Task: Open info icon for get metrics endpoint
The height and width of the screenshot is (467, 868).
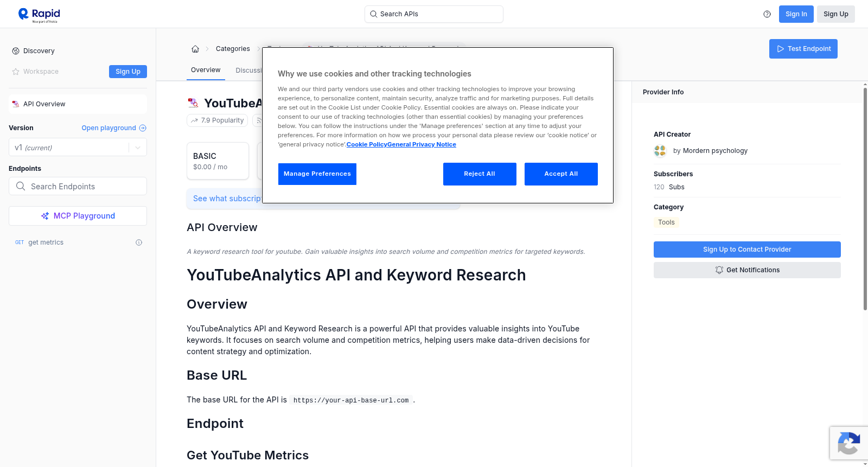Action: point(139,242)
